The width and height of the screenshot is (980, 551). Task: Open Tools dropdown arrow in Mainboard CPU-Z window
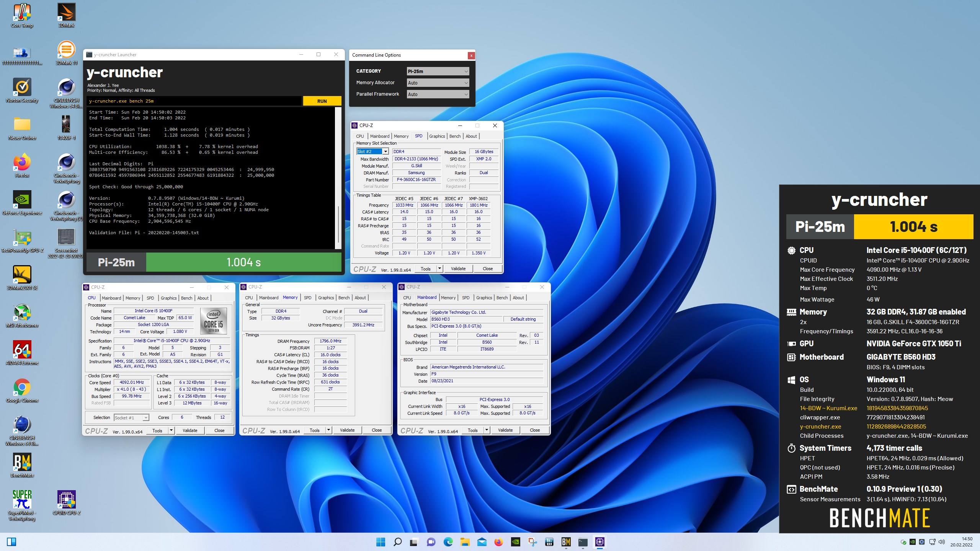click(x=487, y=430)
